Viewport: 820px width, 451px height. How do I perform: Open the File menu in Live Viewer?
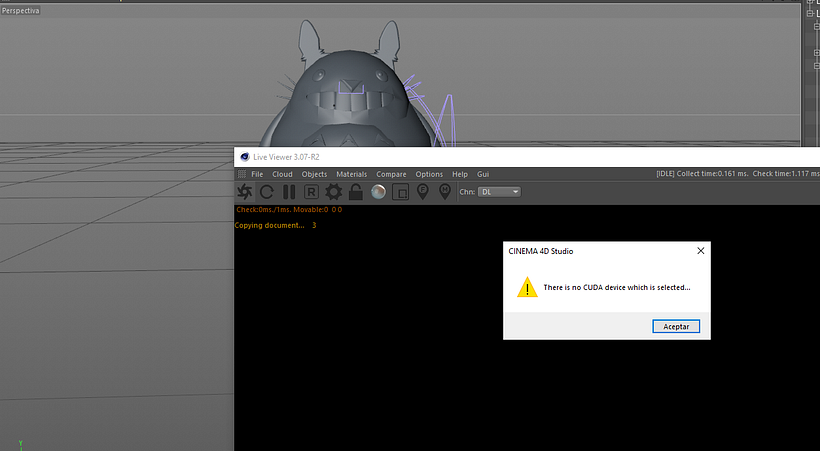point(257,174)
